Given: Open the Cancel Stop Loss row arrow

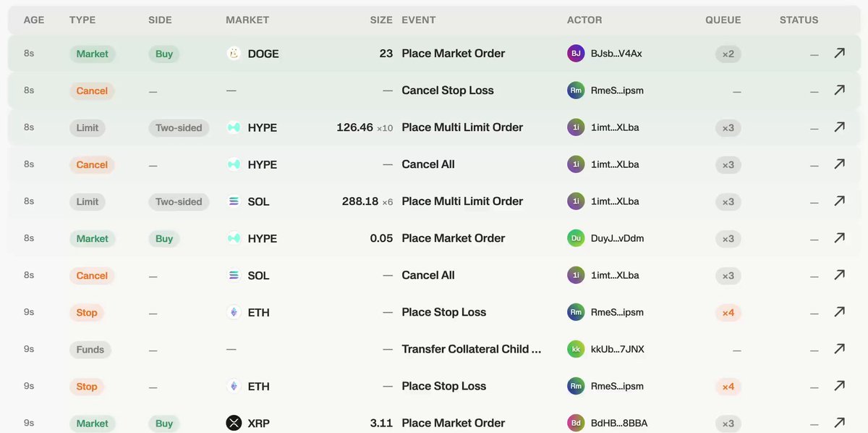Looking at the screenshot, I should point(839,91).
